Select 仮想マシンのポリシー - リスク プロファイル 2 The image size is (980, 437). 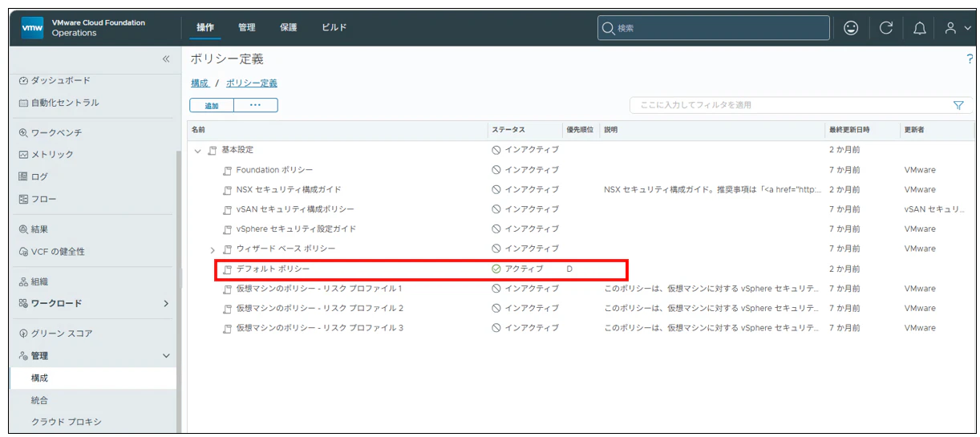[319, 308]
